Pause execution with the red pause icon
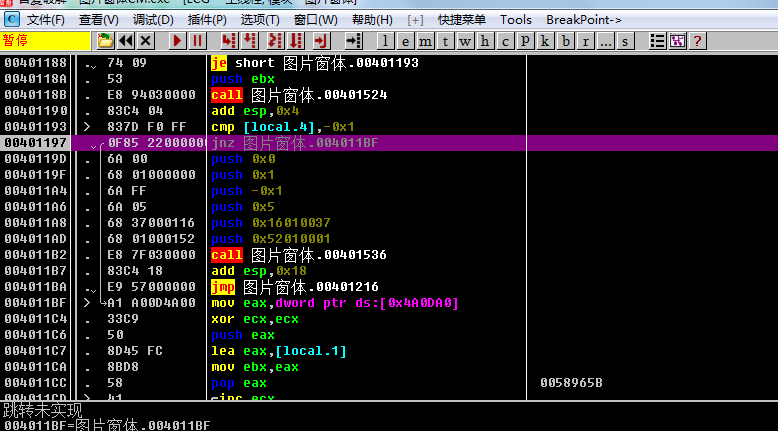The width and height of the screenshot is (778, 431). tap(197, 41)
